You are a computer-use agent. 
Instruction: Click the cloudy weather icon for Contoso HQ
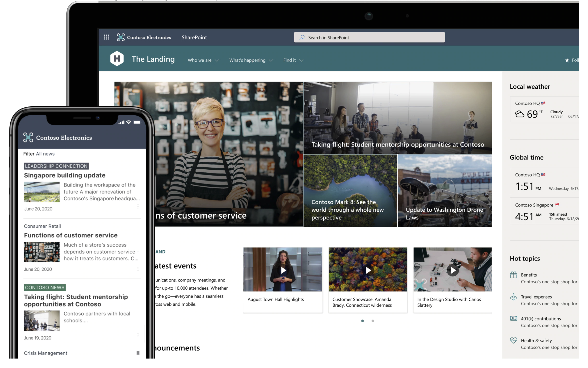[520, 114]
